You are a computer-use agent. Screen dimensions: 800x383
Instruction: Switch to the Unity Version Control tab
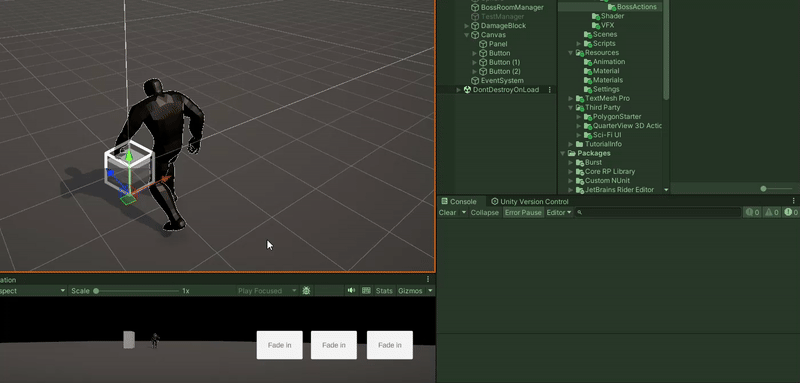529,201
